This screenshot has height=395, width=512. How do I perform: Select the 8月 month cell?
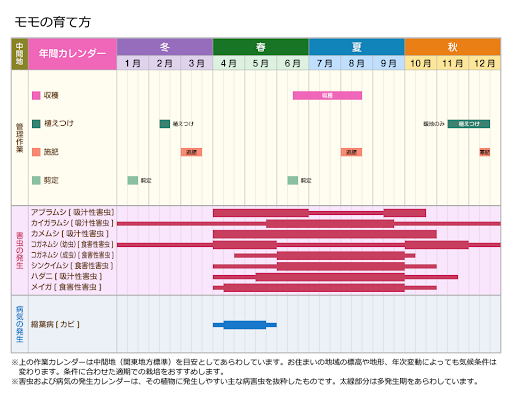tap(357, 63)
